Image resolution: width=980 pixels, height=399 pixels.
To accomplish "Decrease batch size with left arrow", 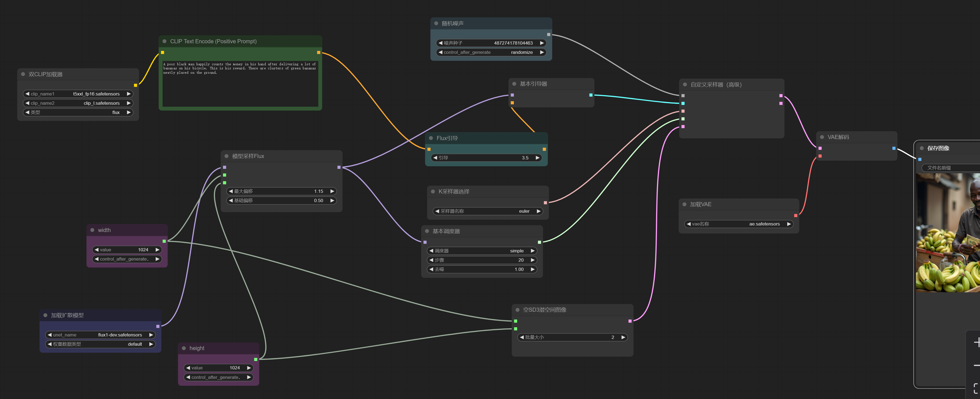I will point(522,337).
